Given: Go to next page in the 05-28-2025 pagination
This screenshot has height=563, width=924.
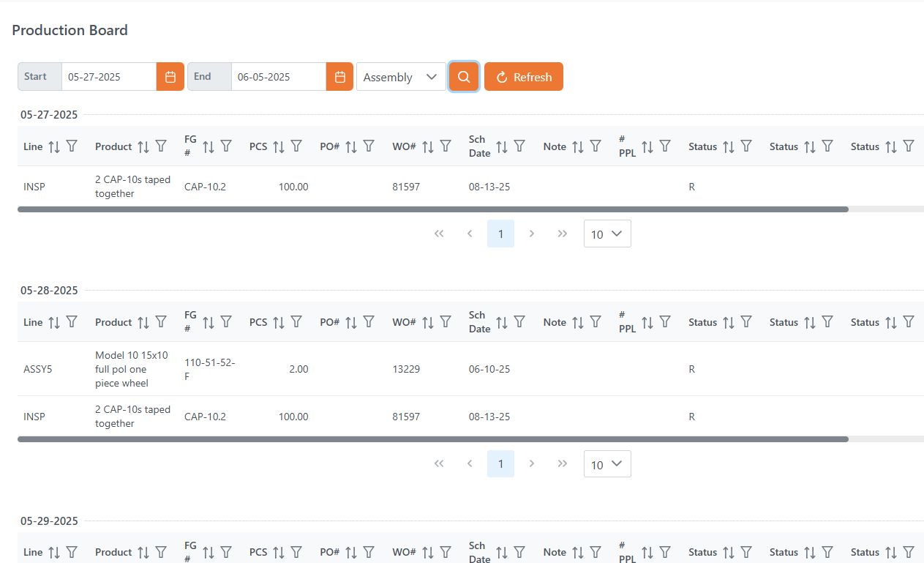Looking at the screenshot, I should click(532, 464).
